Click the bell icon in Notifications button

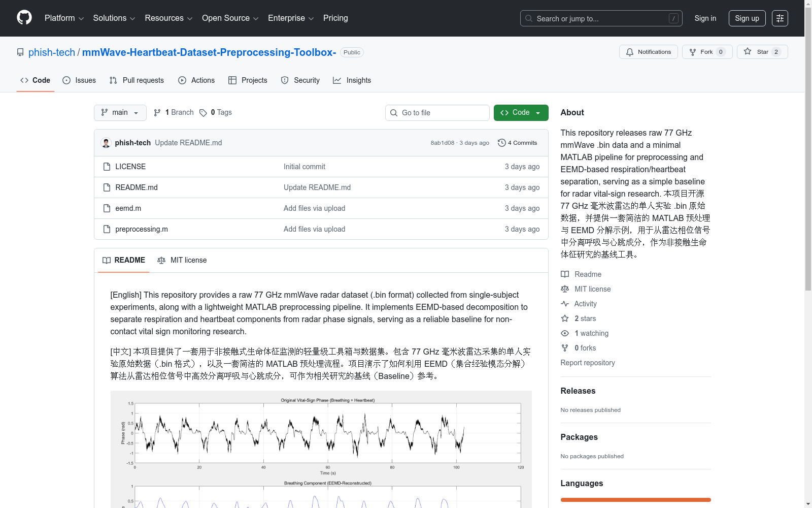(630, 52)
